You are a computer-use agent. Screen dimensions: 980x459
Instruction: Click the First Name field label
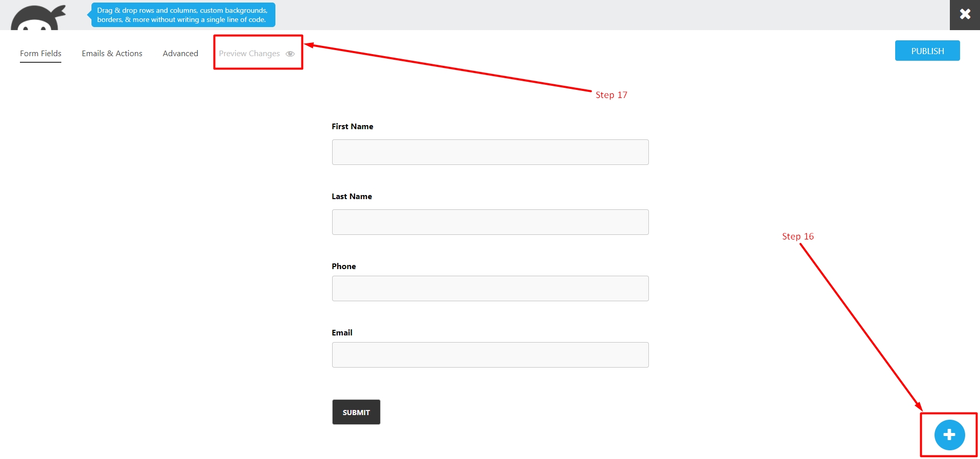[x=353, y=127]
